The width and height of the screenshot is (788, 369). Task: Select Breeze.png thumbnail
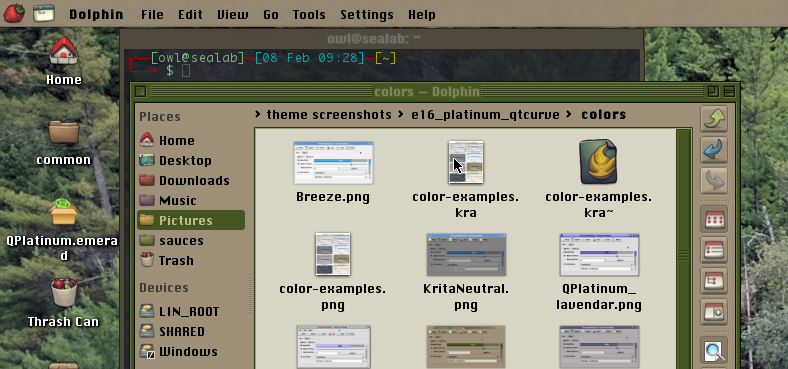coord(333,163)
